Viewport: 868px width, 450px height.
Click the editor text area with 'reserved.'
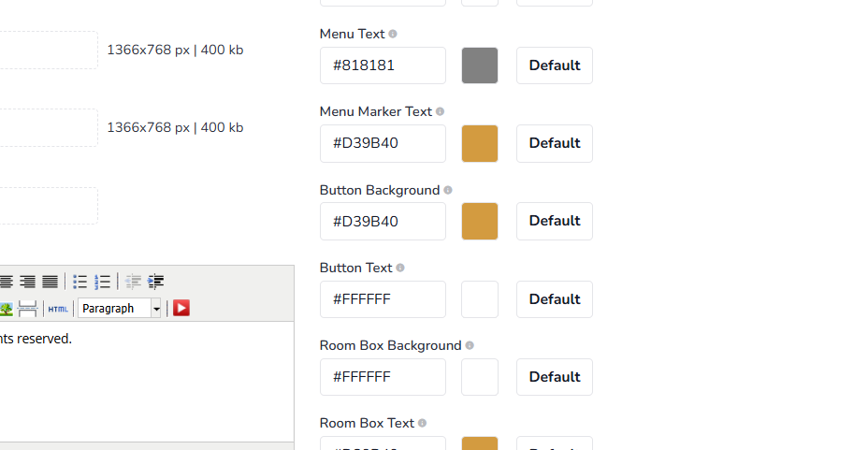pos(147,382)
